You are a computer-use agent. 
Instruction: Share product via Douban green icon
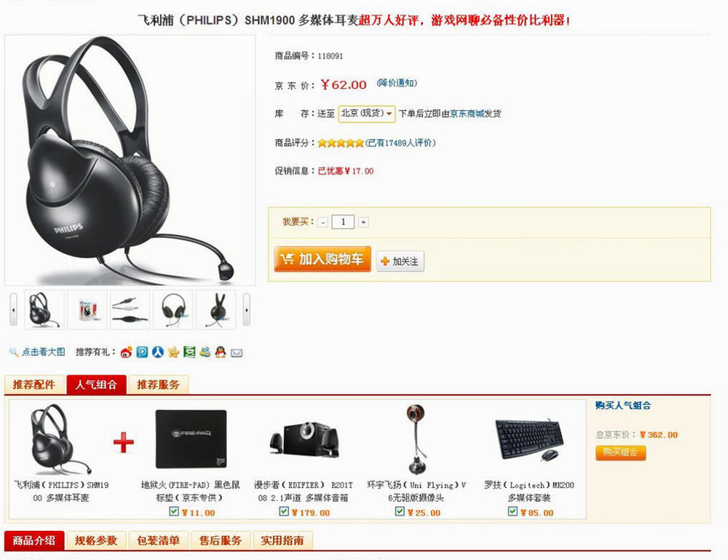point(189,352)
